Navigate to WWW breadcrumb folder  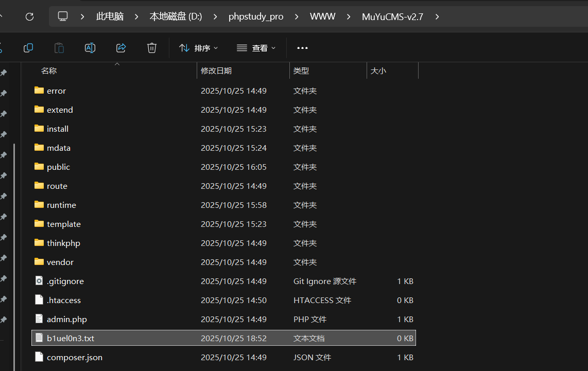(x=322, y=16)
